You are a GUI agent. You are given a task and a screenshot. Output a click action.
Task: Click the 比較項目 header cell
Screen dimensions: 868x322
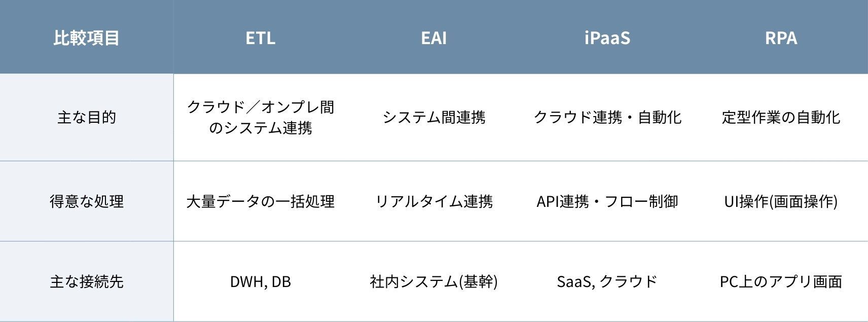pos(86,38)
